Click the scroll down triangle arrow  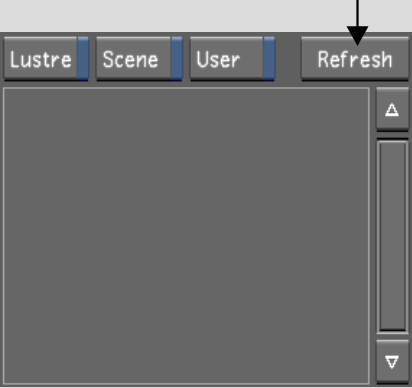coord(392,362)
